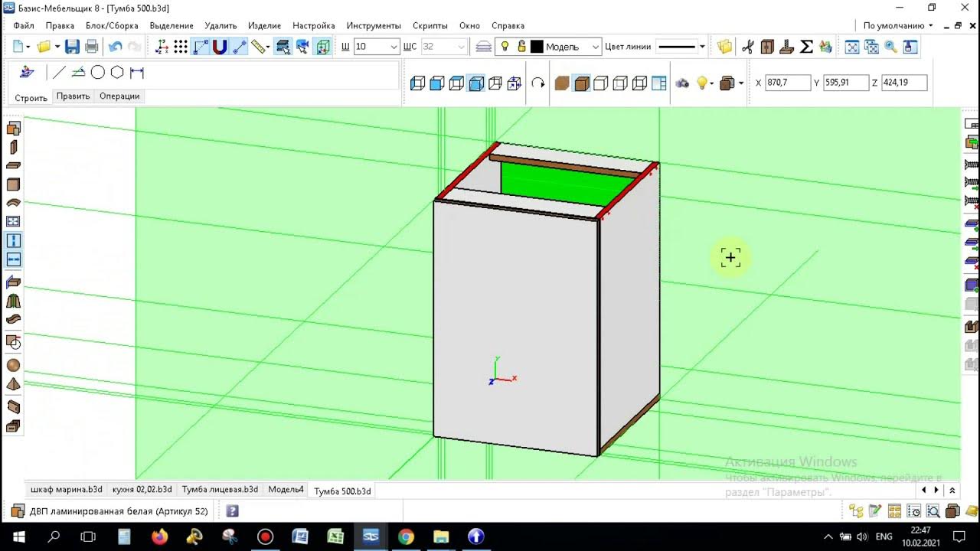Switch to the Операции tab
This screenshot has width=980, height=551.
[x=119, y=96]
